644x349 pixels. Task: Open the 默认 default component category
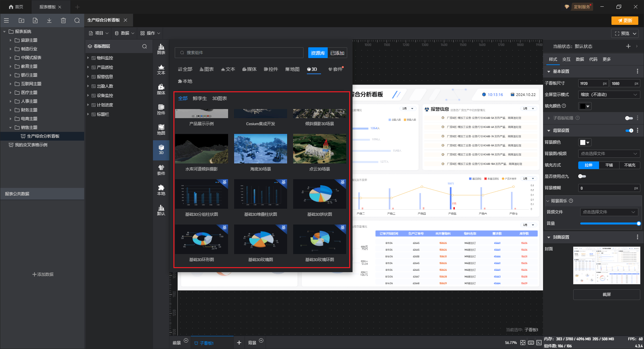coord(161,210)
